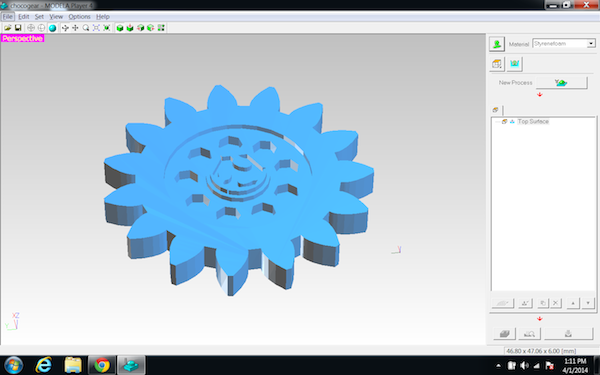Click the network signal tray icon

click(x=536, y=366)
